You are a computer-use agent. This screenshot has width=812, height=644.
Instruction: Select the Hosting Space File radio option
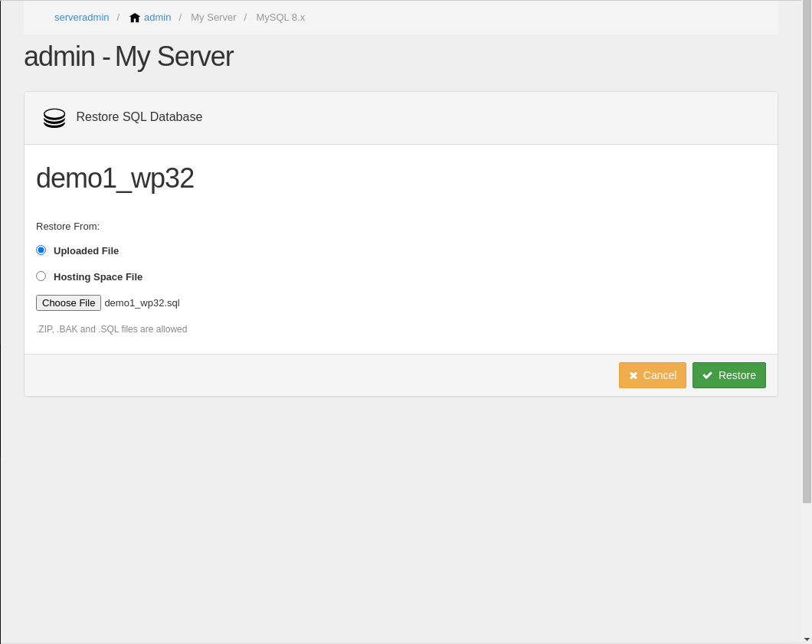(41, 276)
